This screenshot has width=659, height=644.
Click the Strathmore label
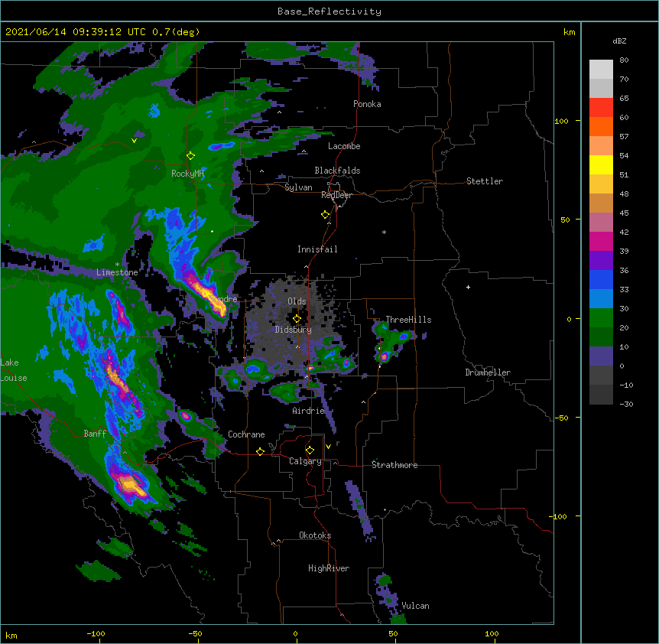(394, 465)
